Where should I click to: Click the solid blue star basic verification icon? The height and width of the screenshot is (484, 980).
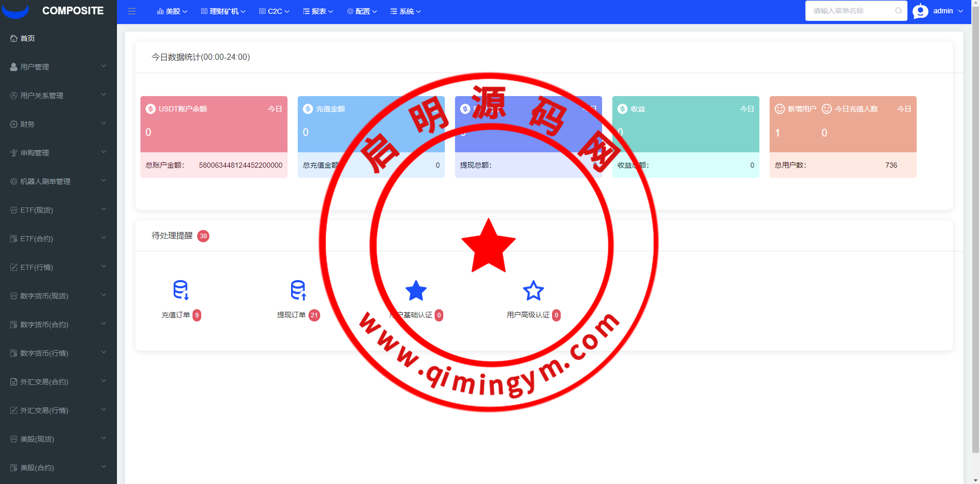pyautogui.click(x=416, y=291)
